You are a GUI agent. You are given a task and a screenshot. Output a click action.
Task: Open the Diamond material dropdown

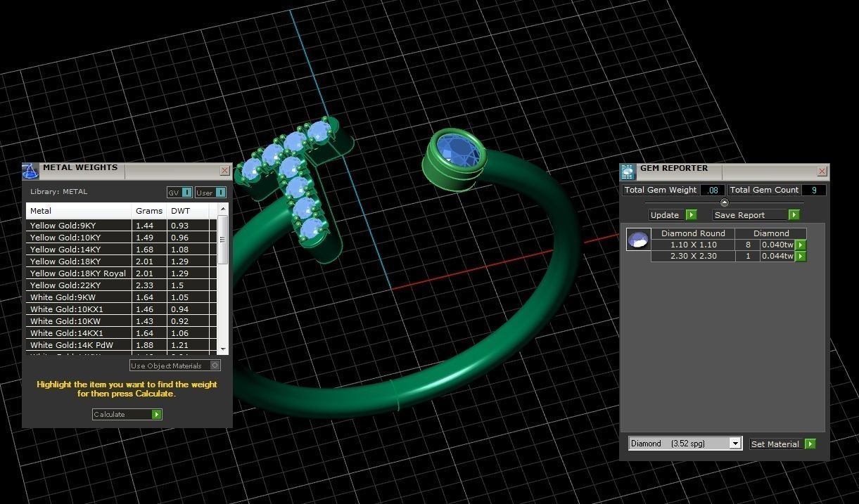[x=735, y=444]
